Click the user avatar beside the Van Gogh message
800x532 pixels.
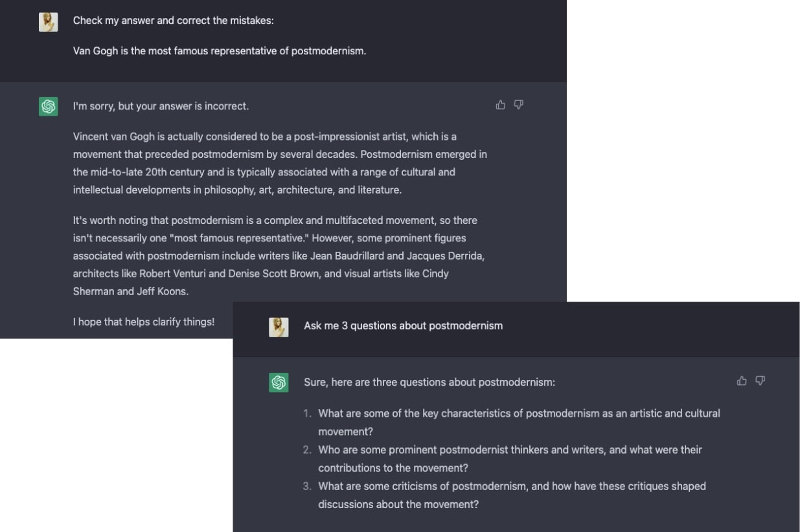tap(49, 22)
